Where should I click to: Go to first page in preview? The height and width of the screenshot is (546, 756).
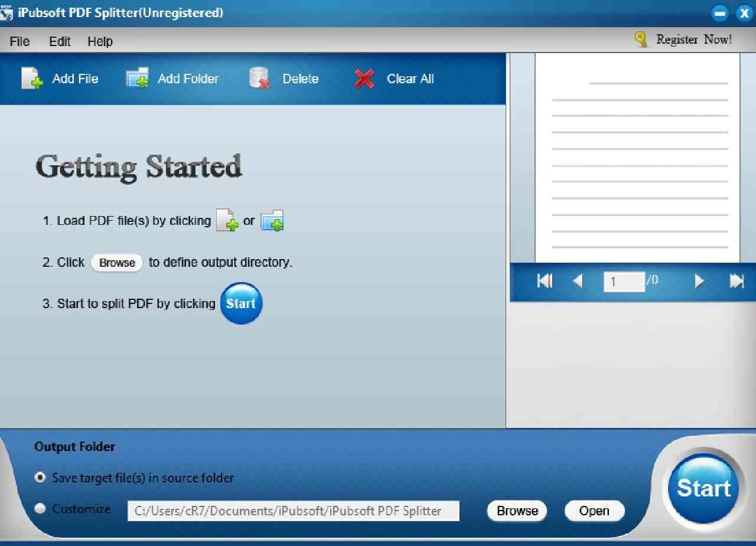tap(545, 281)
